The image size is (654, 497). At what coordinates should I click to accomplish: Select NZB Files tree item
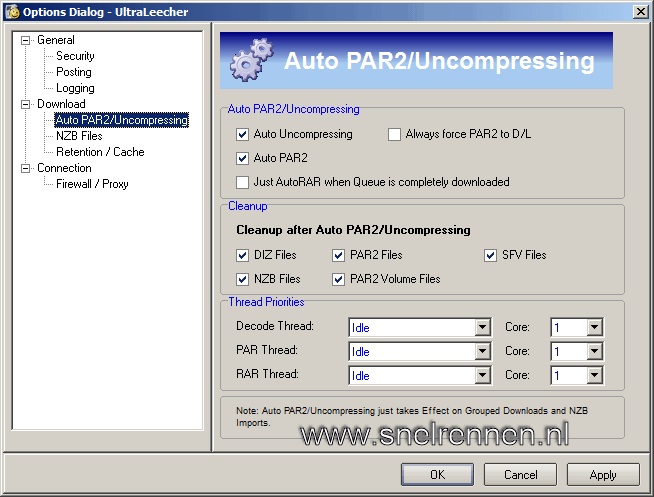(x=79, y=136)
